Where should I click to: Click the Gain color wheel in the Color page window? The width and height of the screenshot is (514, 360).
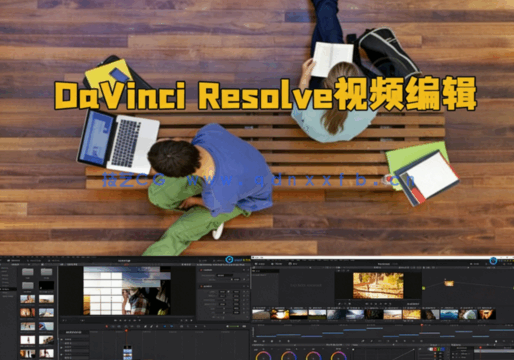(x=313, y=355)
